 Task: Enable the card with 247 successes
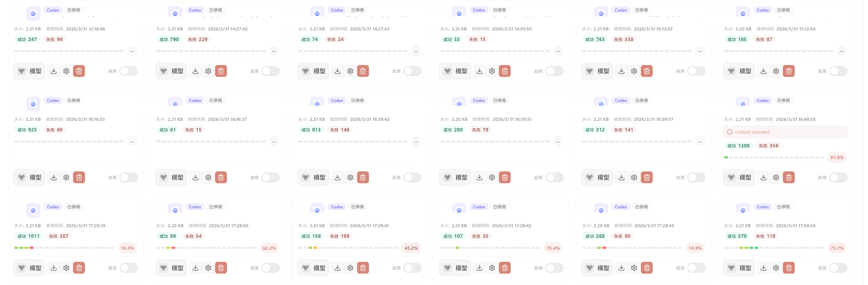pyautogui.click(x=128, y=71)
